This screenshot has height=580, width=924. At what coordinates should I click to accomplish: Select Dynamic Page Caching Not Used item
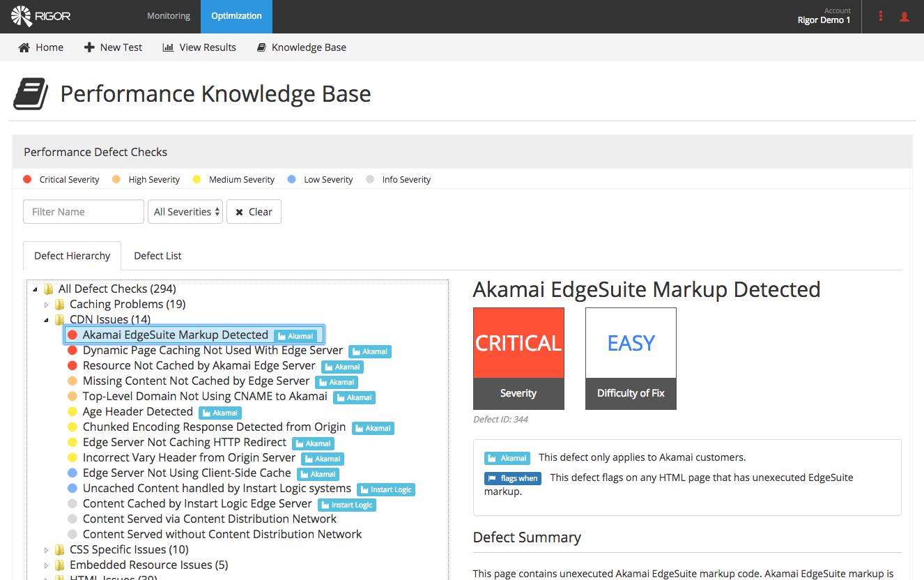tap(213, 350)
